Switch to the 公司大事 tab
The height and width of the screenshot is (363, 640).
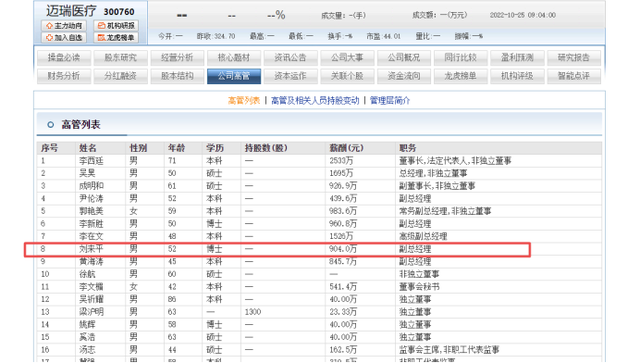[x=347, y=58]
